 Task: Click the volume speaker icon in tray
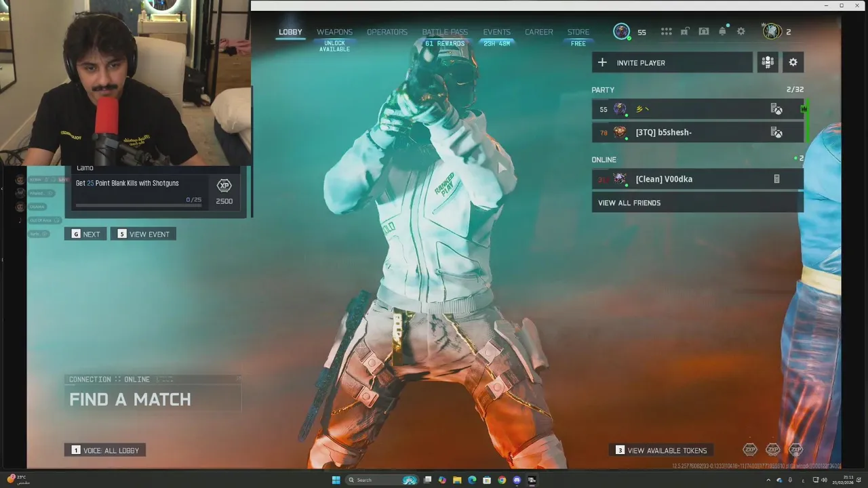824,480
